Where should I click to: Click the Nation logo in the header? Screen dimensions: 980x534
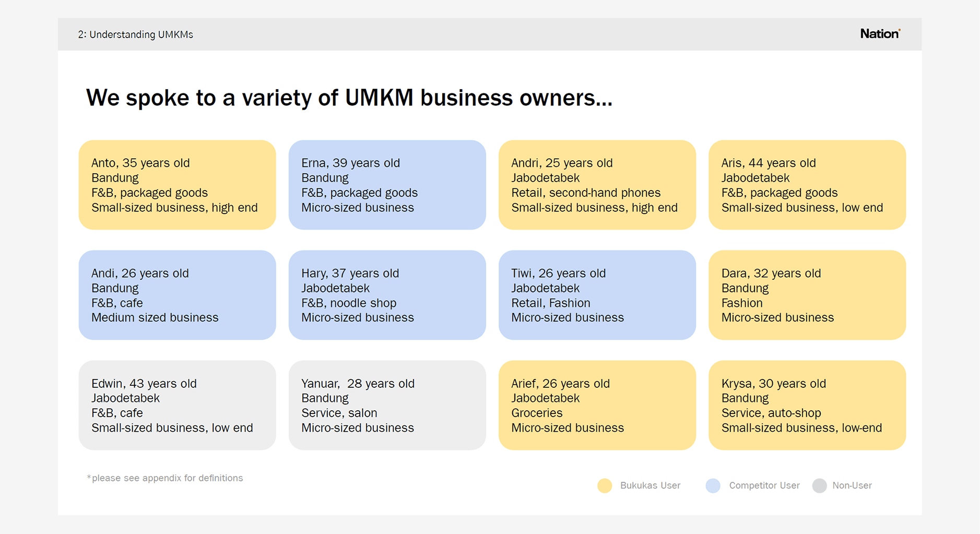tap(880, 34)
